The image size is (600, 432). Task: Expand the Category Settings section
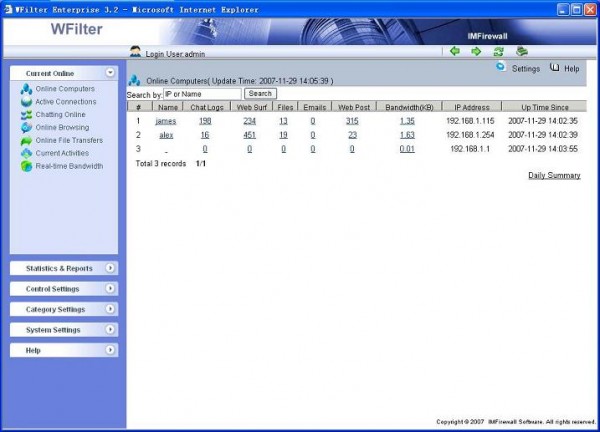click(109, 310)
